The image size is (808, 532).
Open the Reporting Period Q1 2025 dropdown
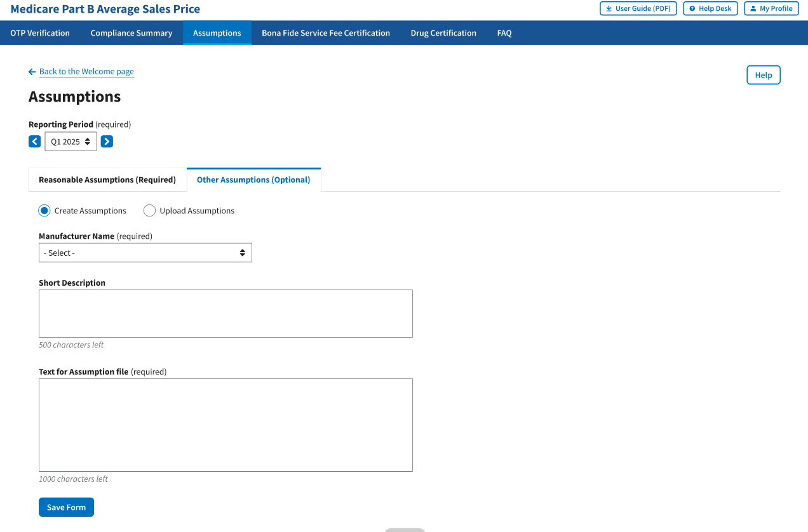point(71,142)
